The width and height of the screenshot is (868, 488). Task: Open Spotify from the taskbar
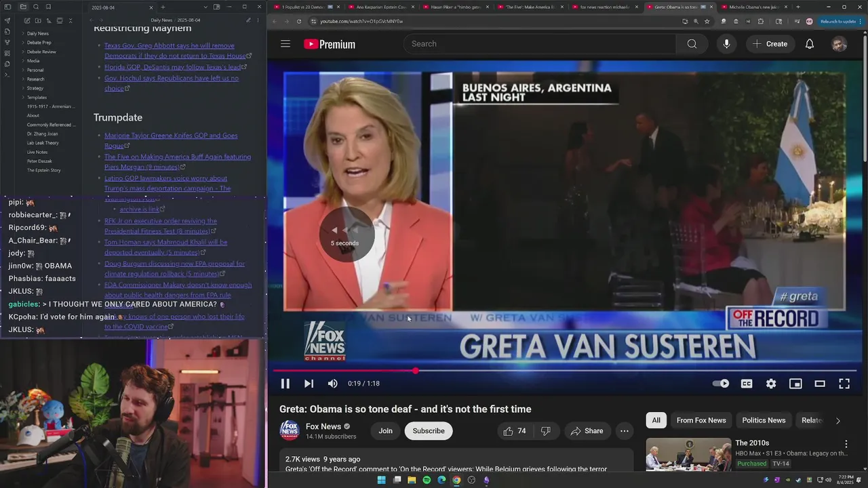click(x=427, y=480)
